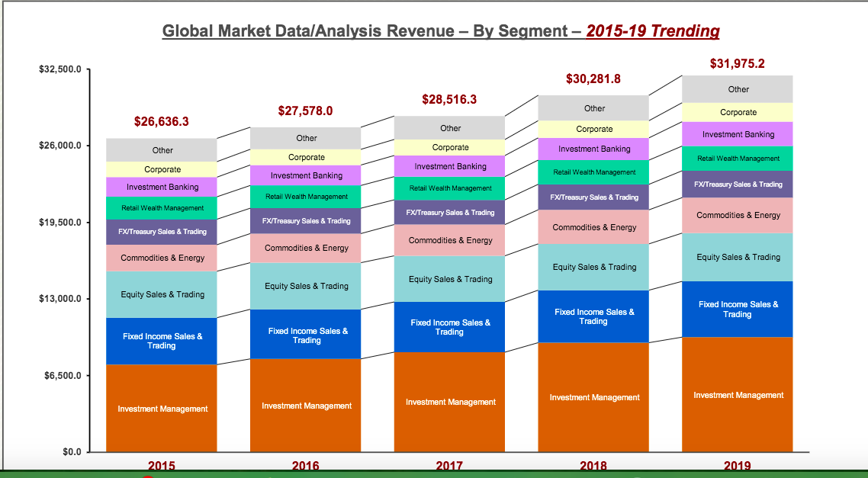Click the 2016 FX/Treasury Sales & Trading segment

coord(306,221)
